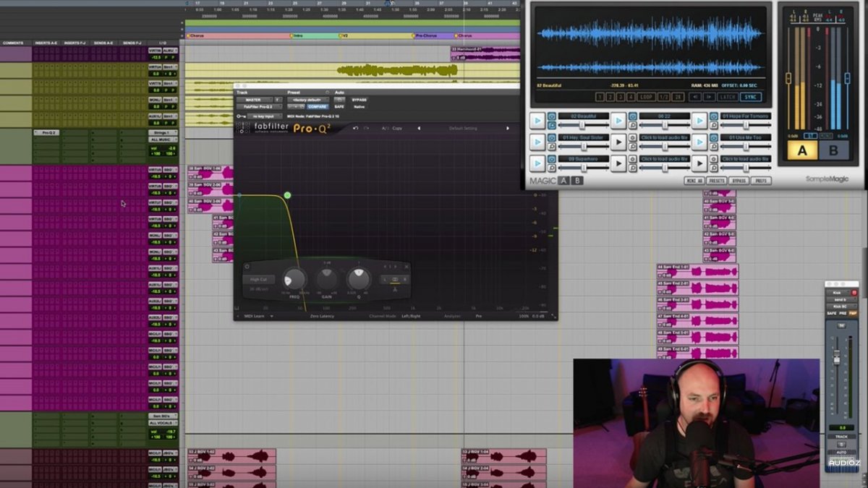Select cue point 4 in Magic AB

(x=631, y=97)
